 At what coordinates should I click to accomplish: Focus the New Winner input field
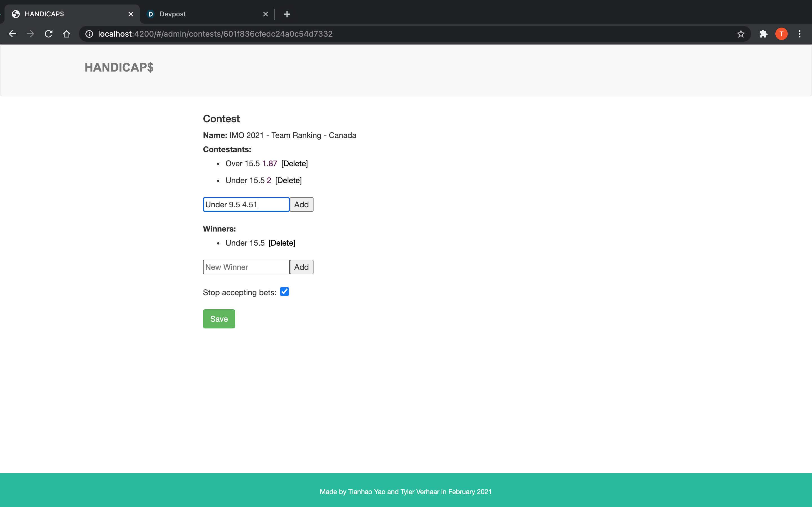[246, 267]
